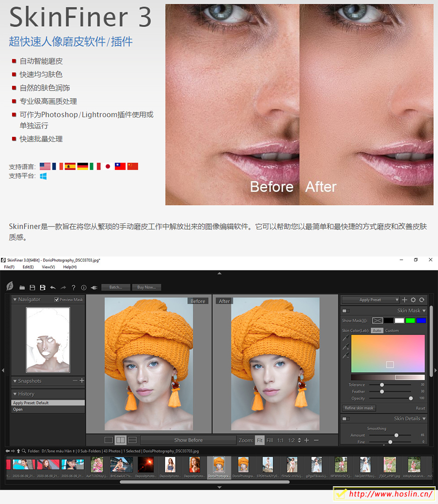Toggle the Preview Mask checkbox
This screenshot has width=438, height=504.
click(x=57, y=299)
